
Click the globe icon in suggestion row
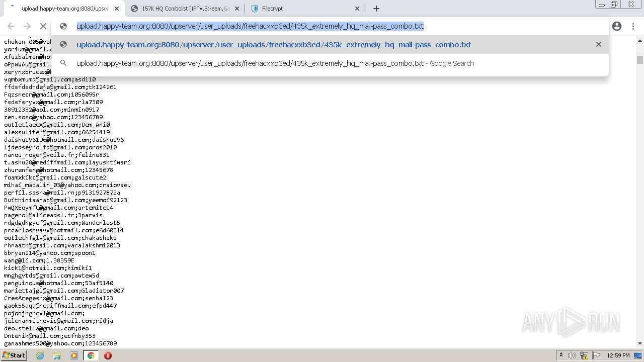(63, 44)
